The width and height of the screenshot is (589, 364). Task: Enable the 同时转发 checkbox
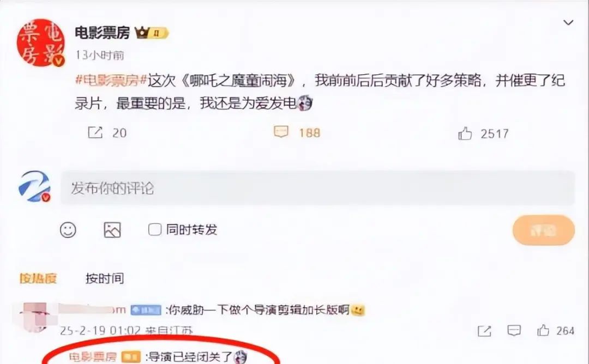click(155, 229)
